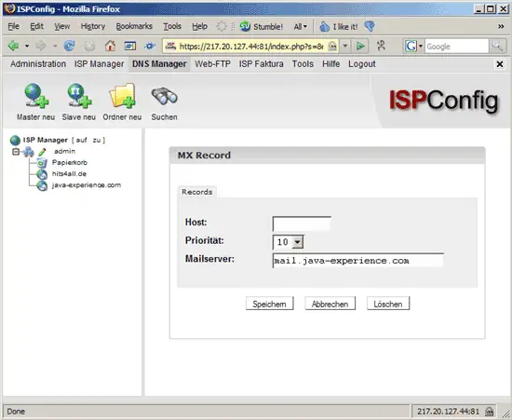Image resolution: width=512 pixels, height=420 pixels.
Task: Click the Slave neu icon
Action: 79,95
